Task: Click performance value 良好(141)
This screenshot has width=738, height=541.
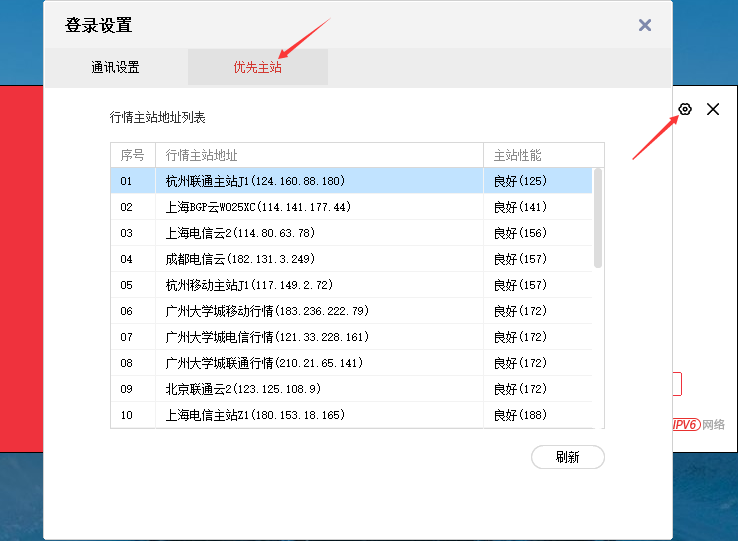Action: point(520,207)
